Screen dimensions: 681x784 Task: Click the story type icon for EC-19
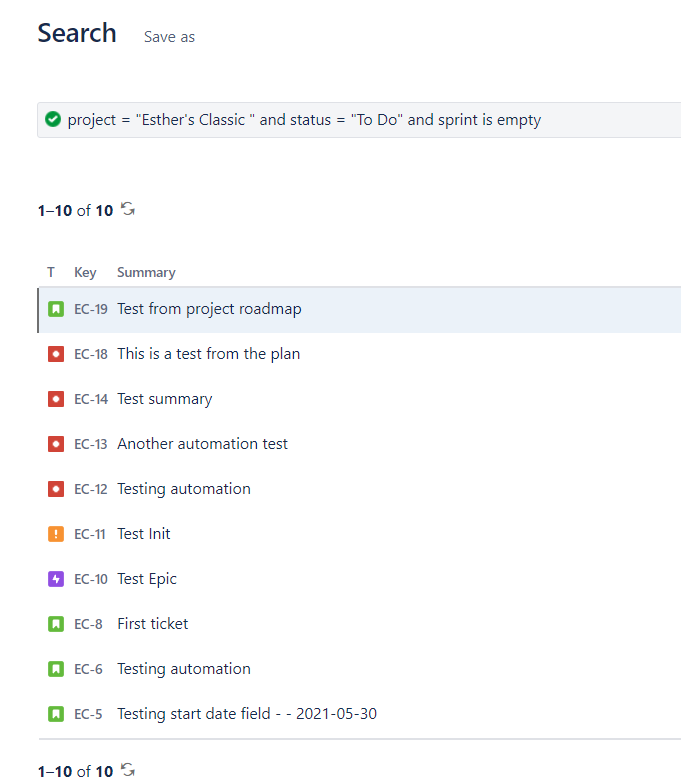pyautogui.click(x=56, y=309)
